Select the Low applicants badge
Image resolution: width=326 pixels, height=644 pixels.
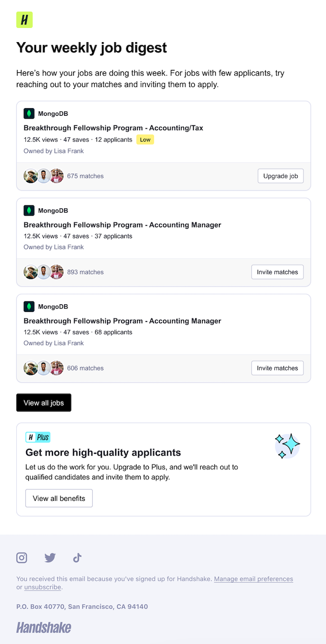[145, 140]
